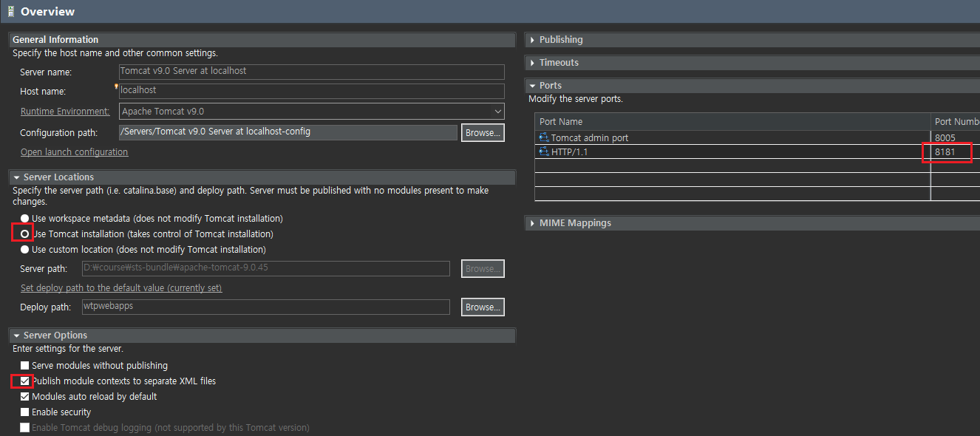This screenshot has height=436, width=980.
Task: Click the Server name text field
Action: tap(311, 72)
